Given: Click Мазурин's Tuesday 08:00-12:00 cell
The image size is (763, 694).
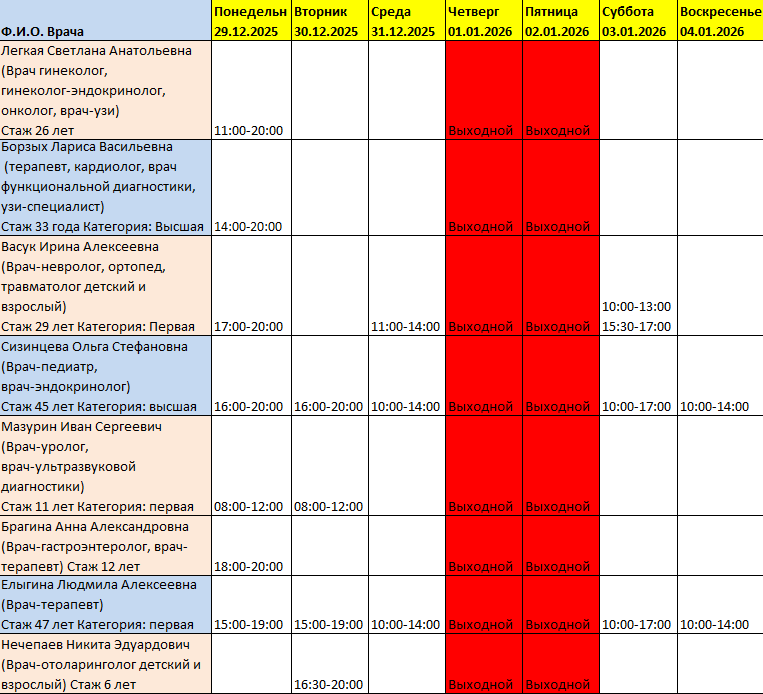Looking at the screenshot, I should point(329,506).
